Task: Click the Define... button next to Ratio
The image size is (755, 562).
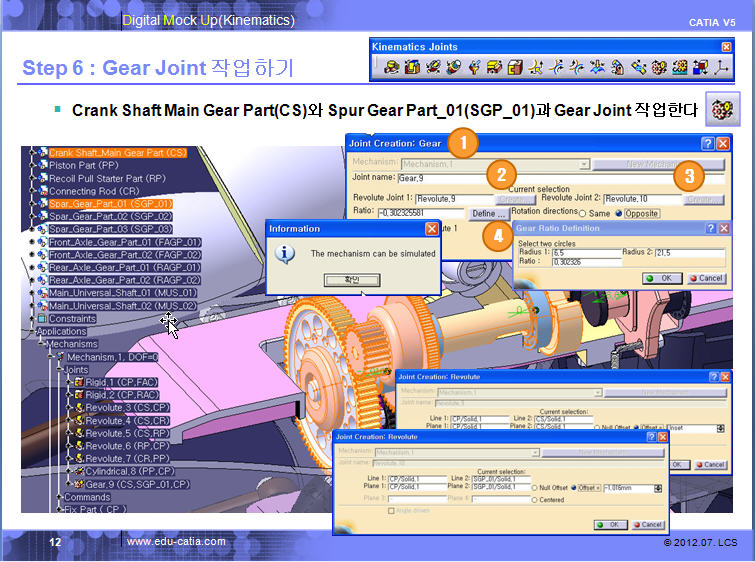Action: click(x=488, y=214)
